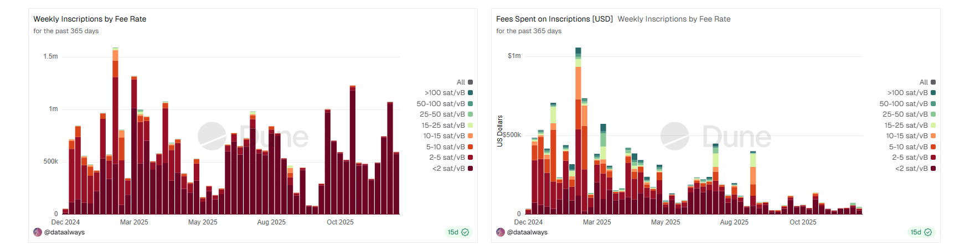Open @dataalways profile link under right chart

click(527, 232)
